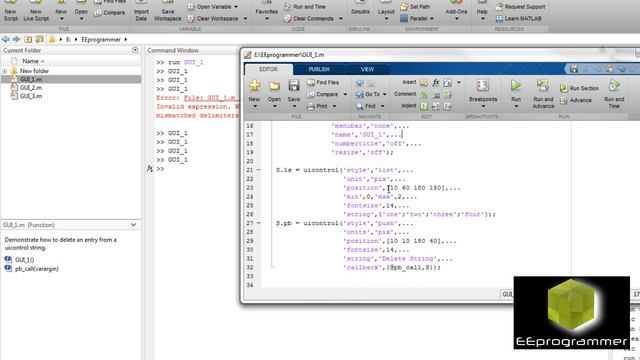The width and height of the screenshot is (640, 360).
Task: Click Request Support
Action: tap(520, 7)
